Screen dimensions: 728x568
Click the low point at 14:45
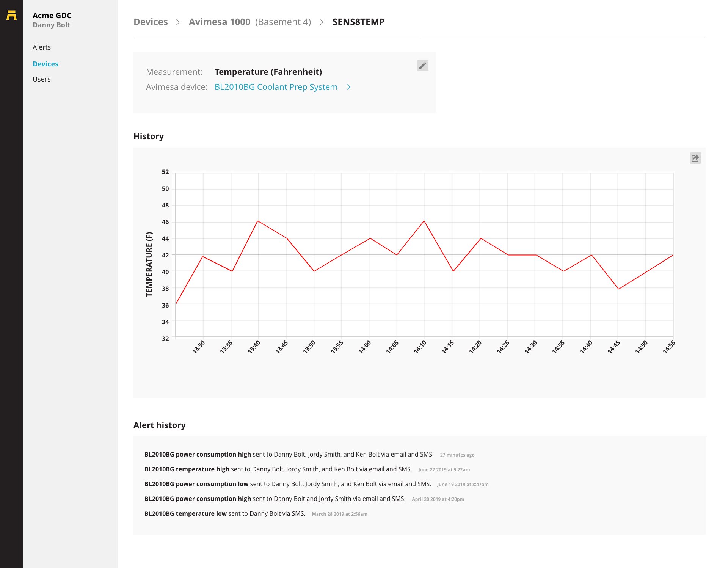[618, 289]
